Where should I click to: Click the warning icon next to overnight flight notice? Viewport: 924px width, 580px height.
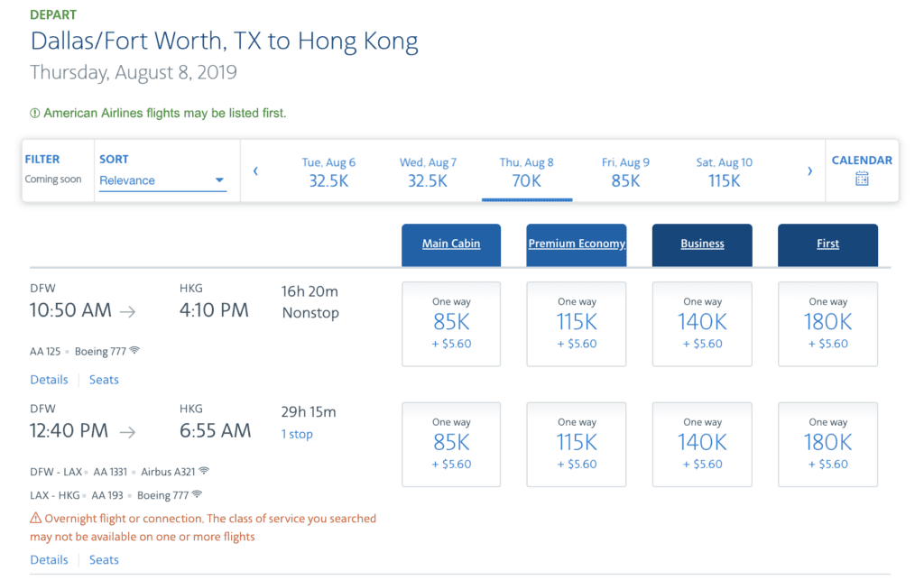tap(36, 518)
